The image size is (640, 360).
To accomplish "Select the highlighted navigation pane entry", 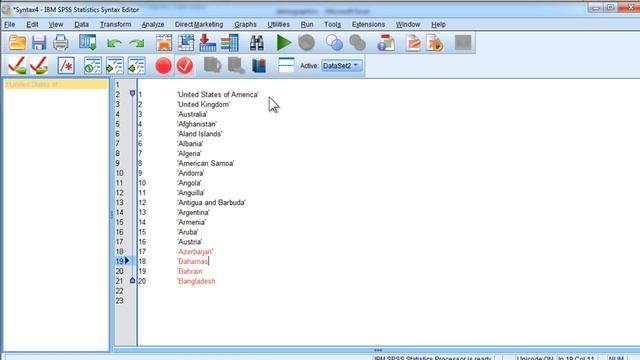I will click(x=56, y=84).
